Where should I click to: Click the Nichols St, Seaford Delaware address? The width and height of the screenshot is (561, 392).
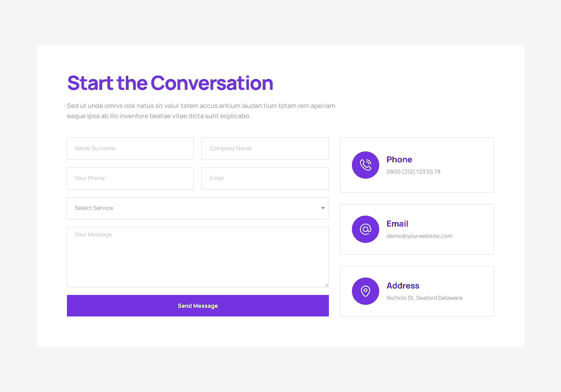pos(424,298)
